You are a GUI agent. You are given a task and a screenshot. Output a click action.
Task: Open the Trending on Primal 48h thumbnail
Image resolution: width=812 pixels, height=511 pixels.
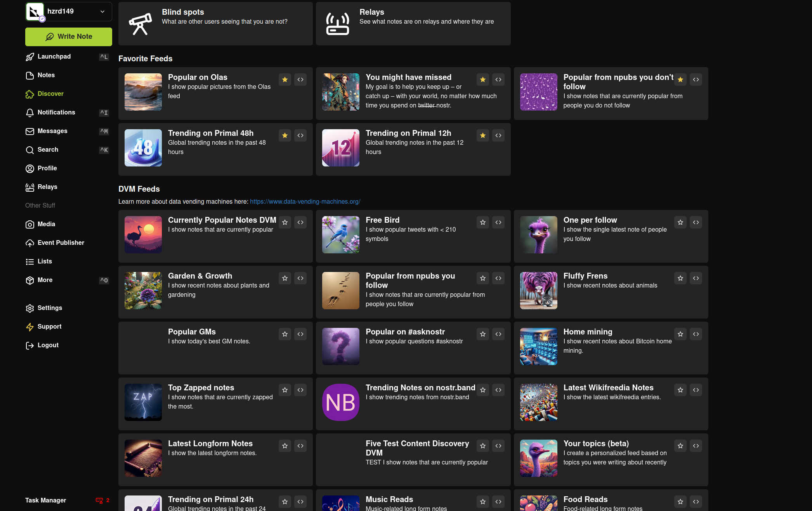tap(143, 148)
